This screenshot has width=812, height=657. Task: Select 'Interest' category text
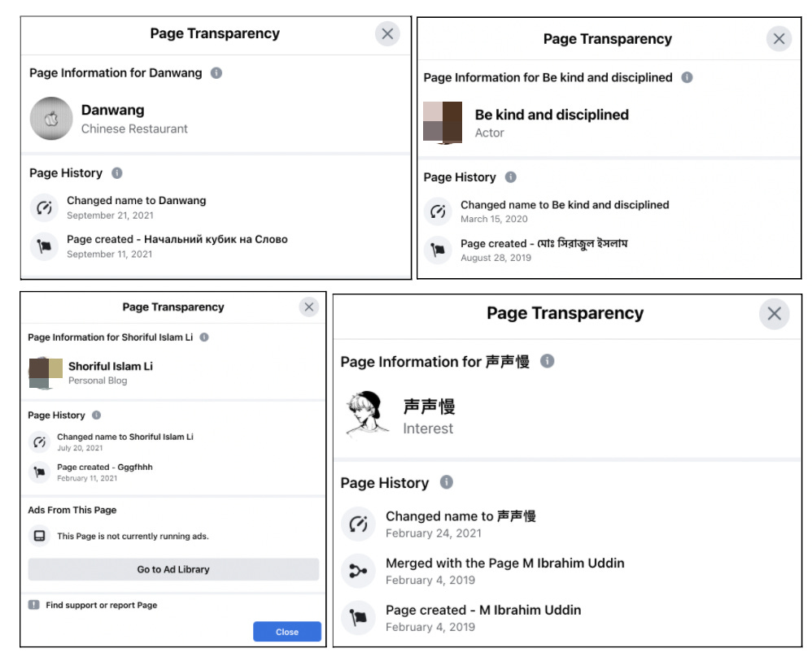pyautogui.click(x=428, y=429)
